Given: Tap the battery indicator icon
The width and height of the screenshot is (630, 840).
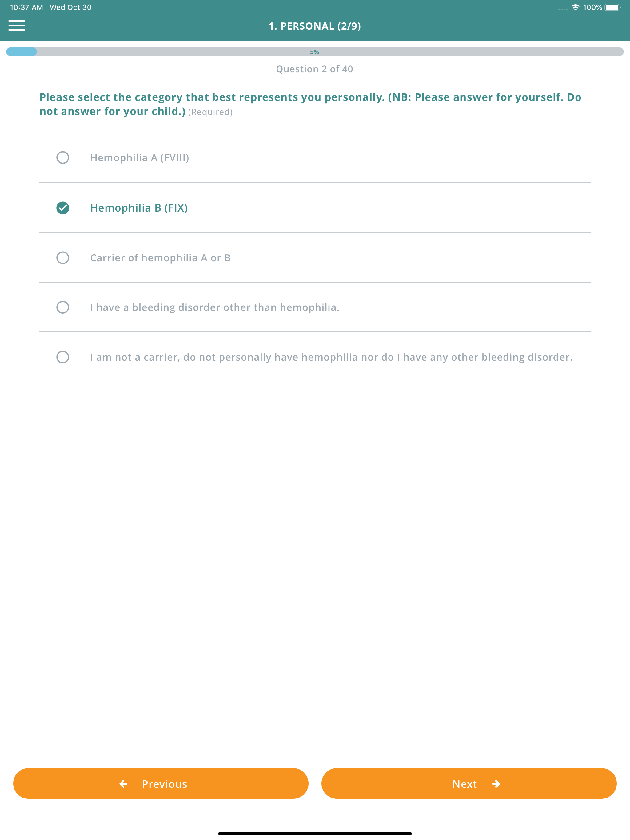Looking at the screenshot, I should pyautogui.click(x=612, y=7).
